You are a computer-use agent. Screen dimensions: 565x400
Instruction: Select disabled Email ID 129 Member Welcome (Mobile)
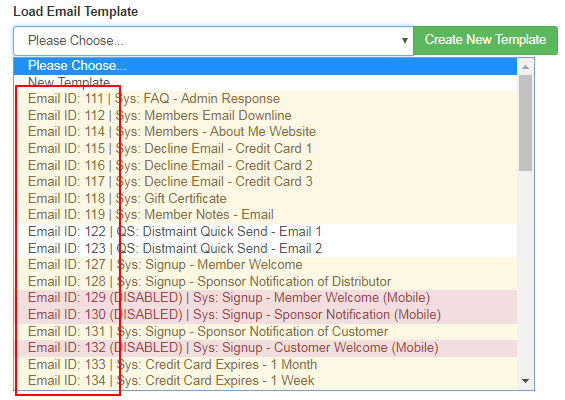265,298
